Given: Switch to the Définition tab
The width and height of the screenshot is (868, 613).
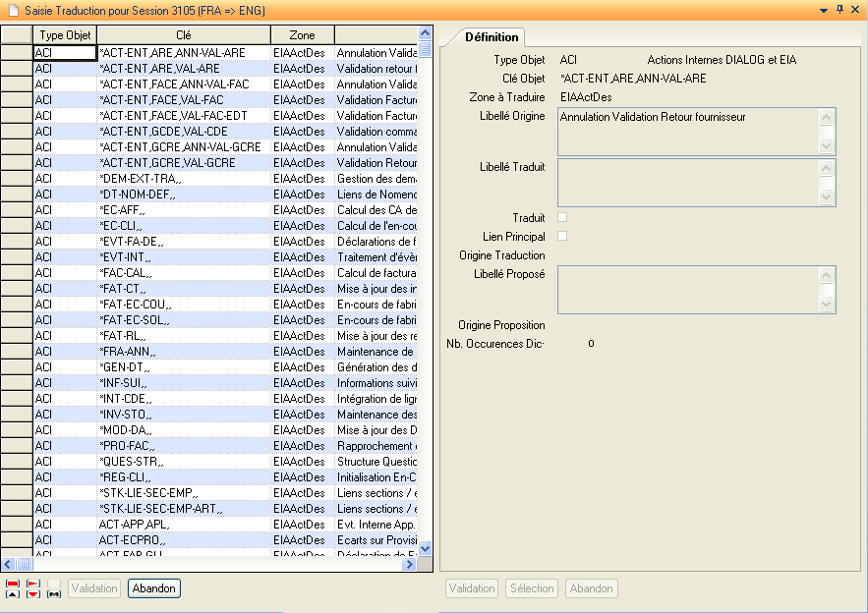Looking at the screenshot, I should click(491, 37).
